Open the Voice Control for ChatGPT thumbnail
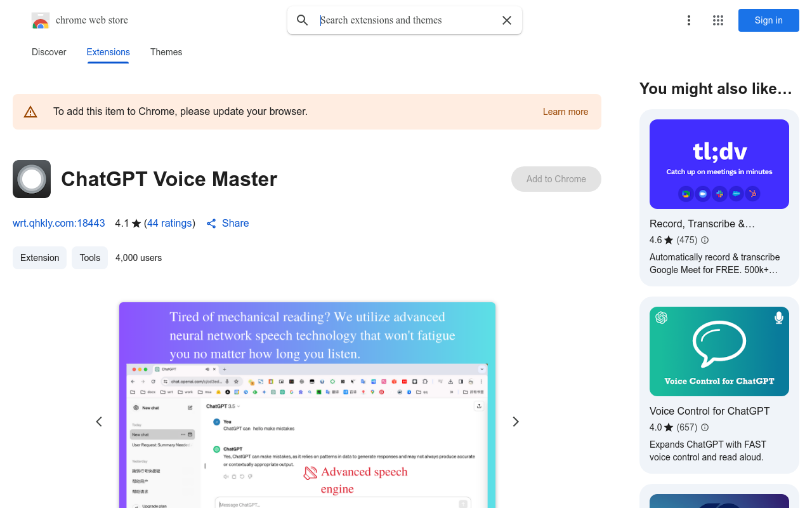Image resolution: width=812 pixels, height=508 pixels. click(719, 351)
